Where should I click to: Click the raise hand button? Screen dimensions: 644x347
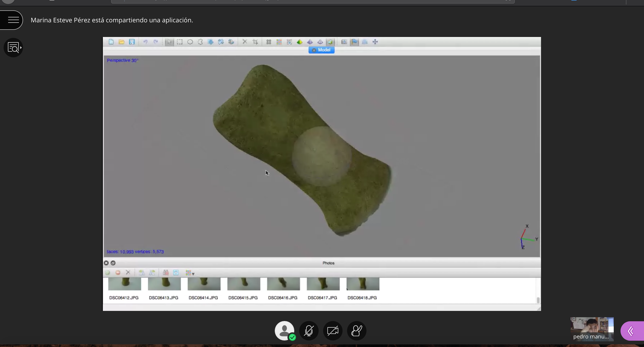[x=357, y=331]
